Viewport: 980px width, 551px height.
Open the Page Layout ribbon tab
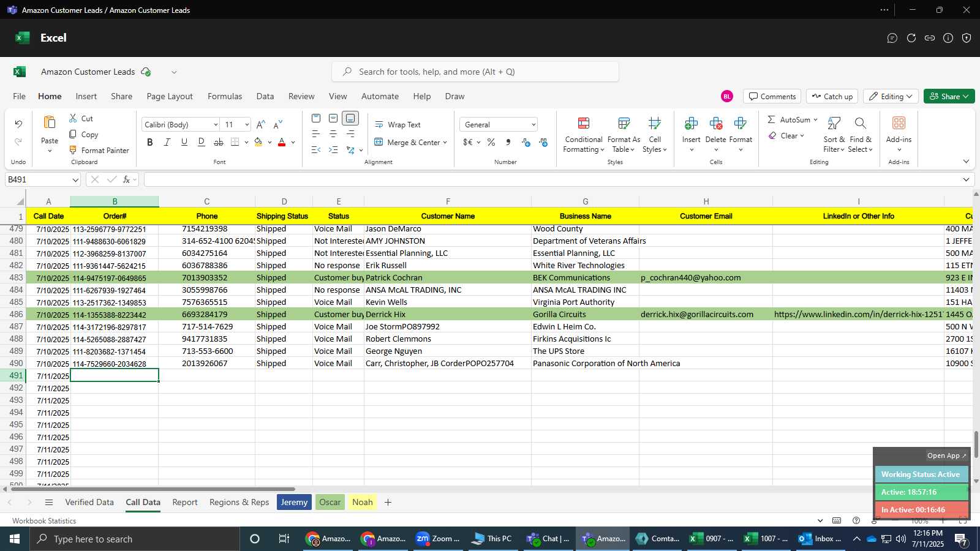click(170, 96)
